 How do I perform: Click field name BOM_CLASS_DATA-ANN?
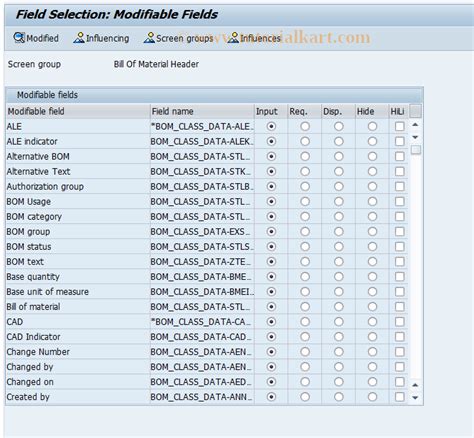pos(202,397)
